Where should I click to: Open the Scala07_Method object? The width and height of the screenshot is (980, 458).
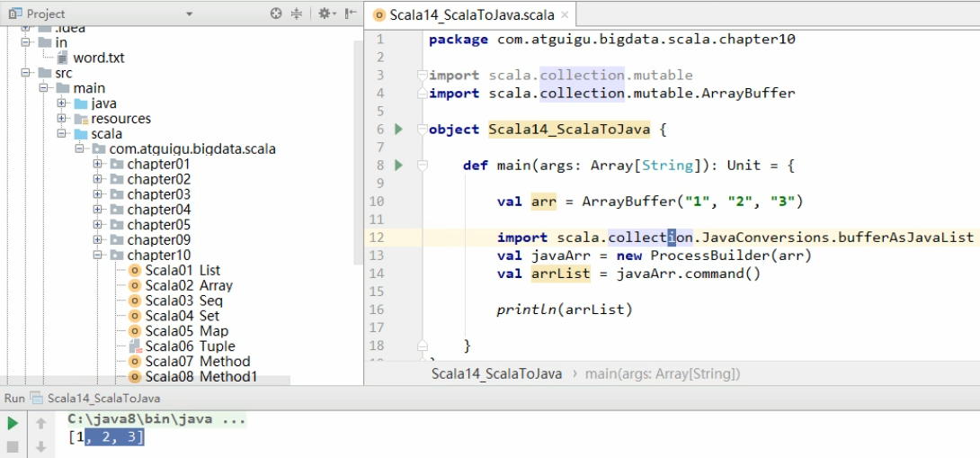point(198,362)
